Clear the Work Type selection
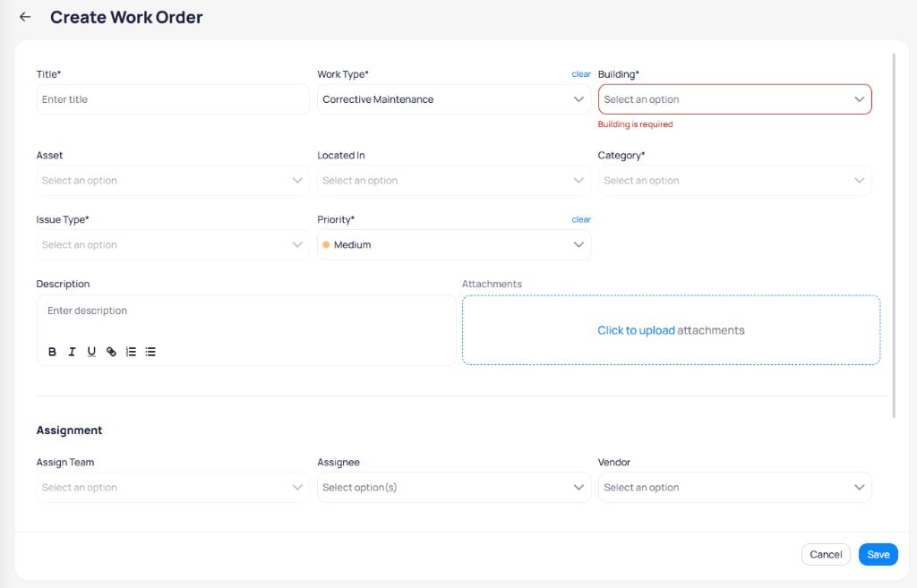Viewport: 917px width, 588px height. tap(580, 74)
